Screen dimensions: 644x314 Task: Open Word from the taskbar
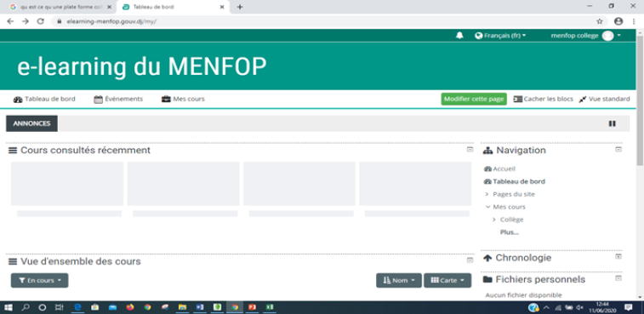click(x=200, y=307)
